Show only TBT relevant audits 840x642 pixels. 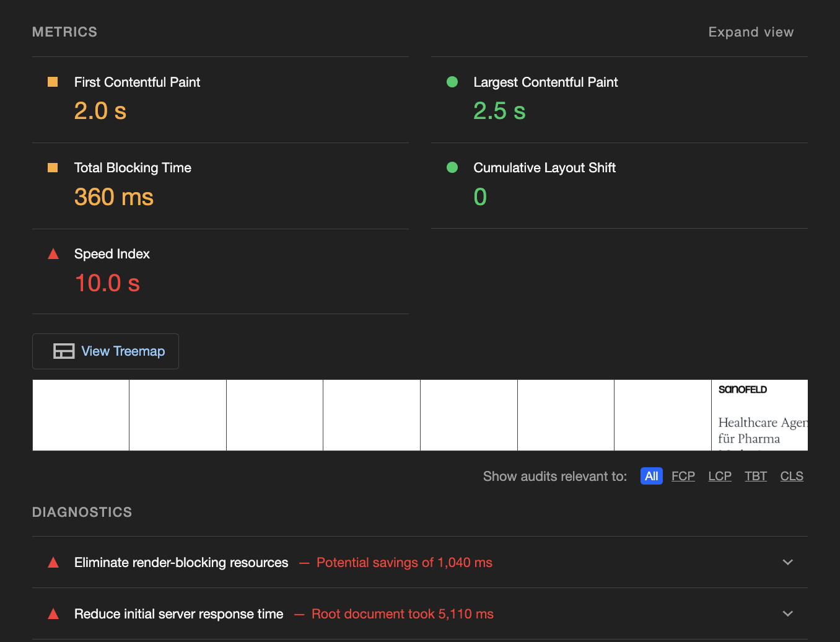(755, 476)
